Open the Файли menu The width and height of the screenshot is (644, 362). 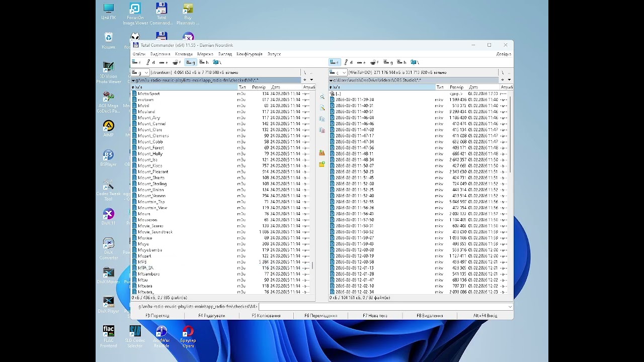coord(139,54)
